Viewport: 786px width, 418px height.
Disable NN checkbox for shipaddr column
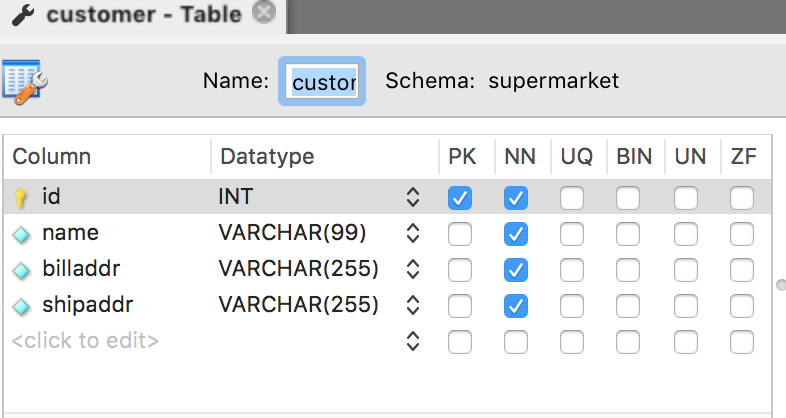point(515,305)
